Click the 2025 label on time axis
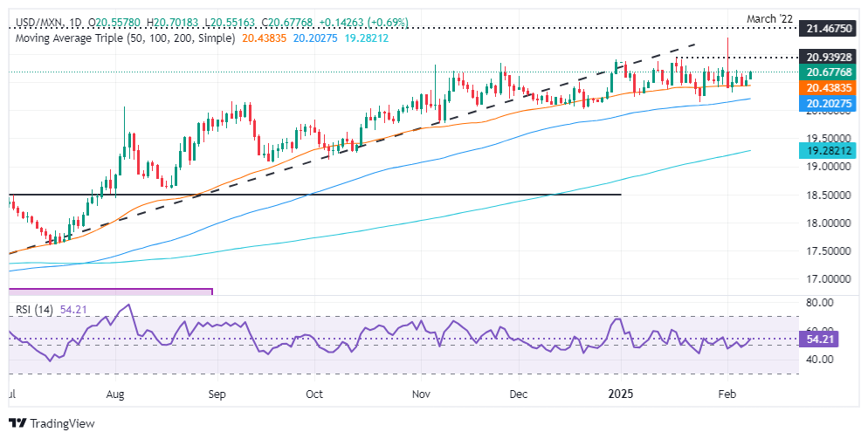 point(622,394)
